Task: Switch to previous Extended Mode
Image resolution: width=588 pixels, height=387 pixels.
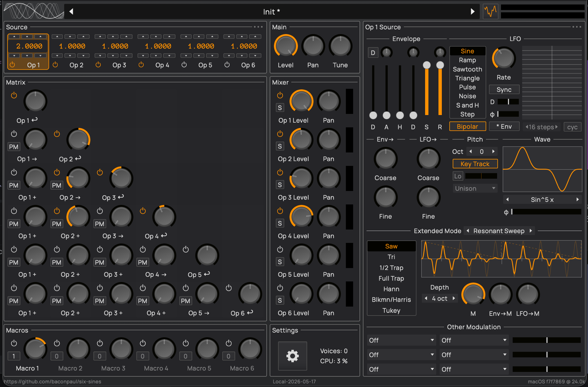Action: tap(468, 231)
